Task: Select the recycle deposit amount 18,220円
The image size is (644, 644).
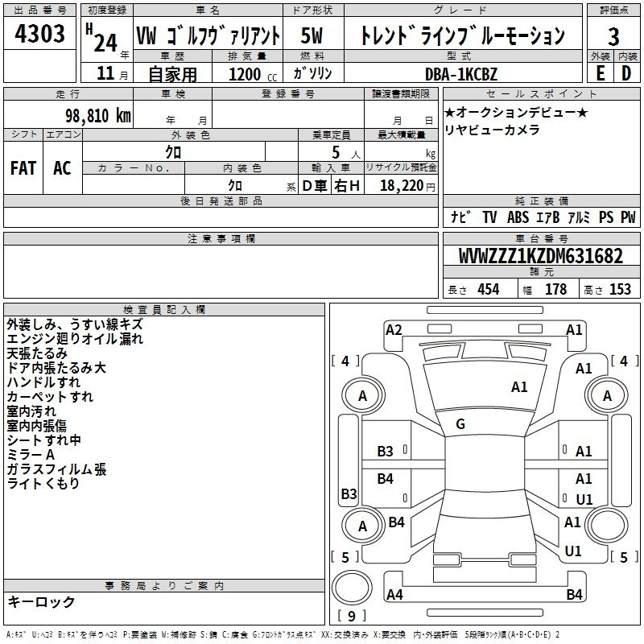Action: pyautogui.click(x=407, y=185)
